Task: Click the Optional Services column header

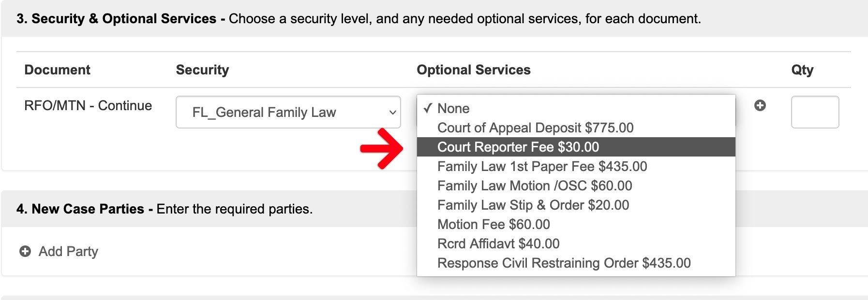Action: point(474,70)
